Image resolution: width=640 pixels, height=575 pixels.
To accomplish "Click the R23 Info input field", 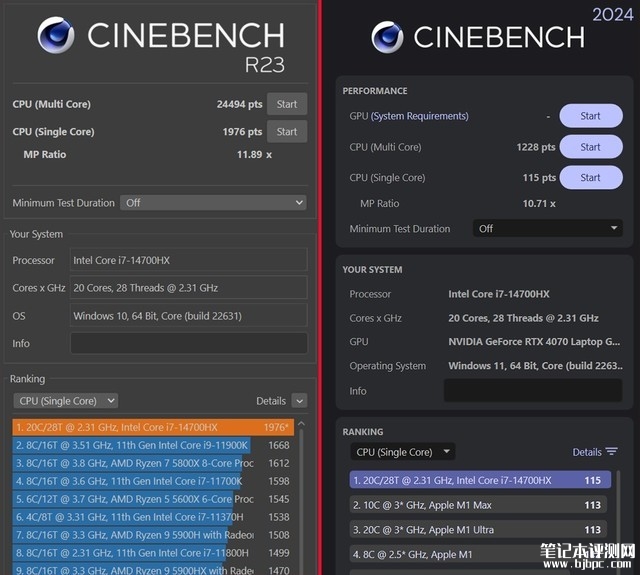I will point(189,343).
